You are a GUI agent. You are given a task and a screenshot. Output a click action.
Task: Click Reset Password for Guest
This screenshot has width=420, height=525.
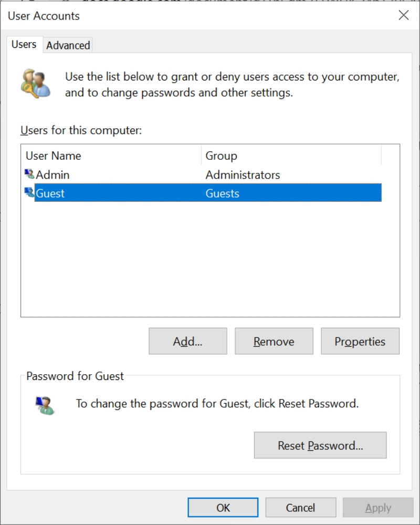pyautogui.click(x=320, y=445)
